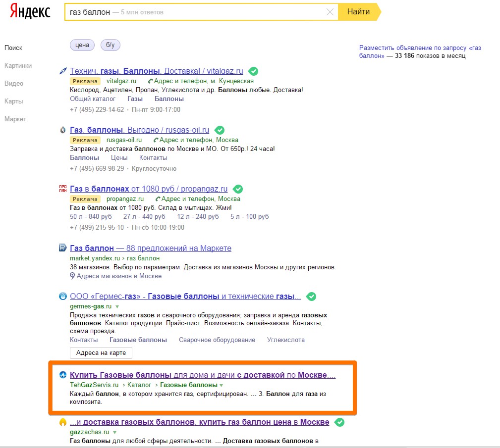The image size is (500, 448).
Task: Switch to Видео search
Action: pyautogui.click(x=14, y=84)
